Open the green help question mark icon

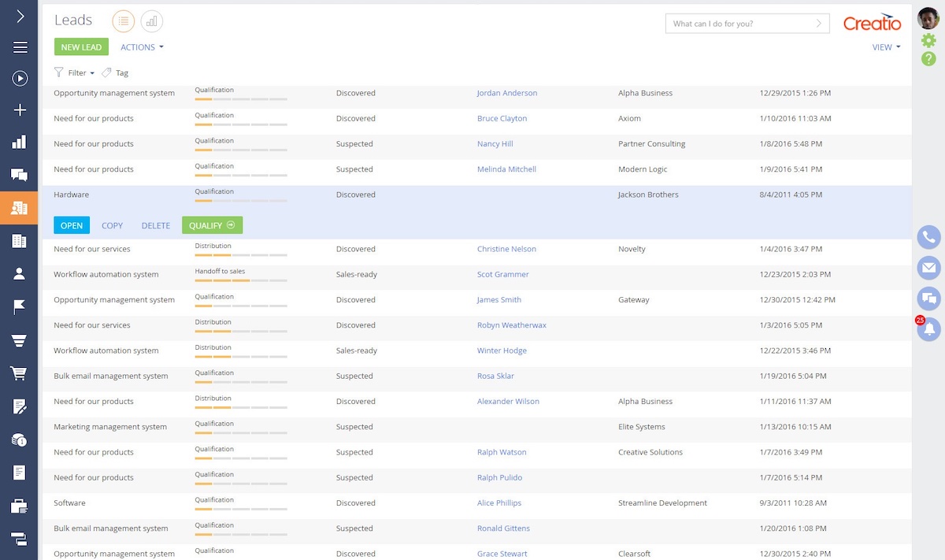pyautogui.click(x=928, y=58)
